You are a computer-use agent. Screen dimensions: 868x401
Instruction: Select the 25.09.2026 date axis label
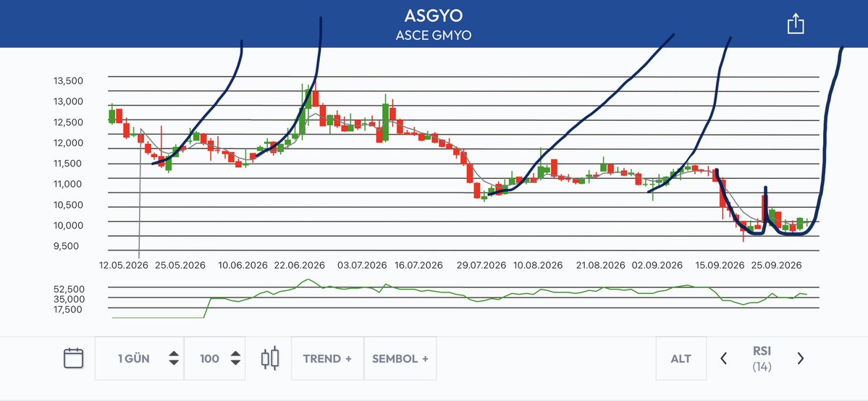click(778, 266)
